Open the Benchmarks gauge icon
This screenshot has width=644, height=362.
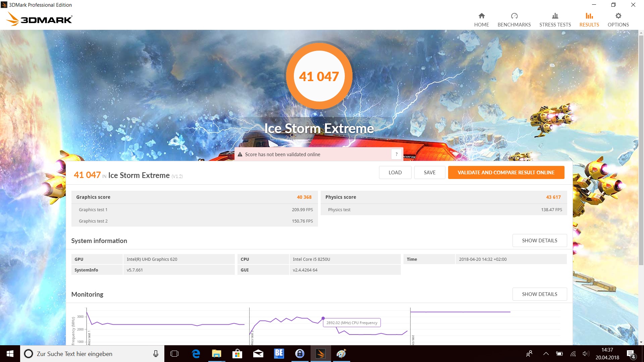point(514,16)
